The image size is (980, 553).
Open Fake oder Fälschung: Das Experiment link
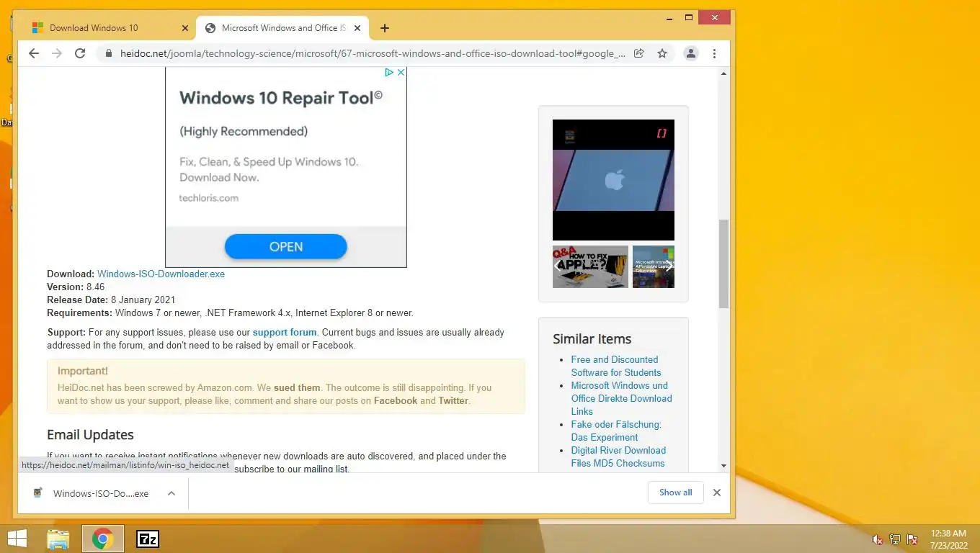616,431
